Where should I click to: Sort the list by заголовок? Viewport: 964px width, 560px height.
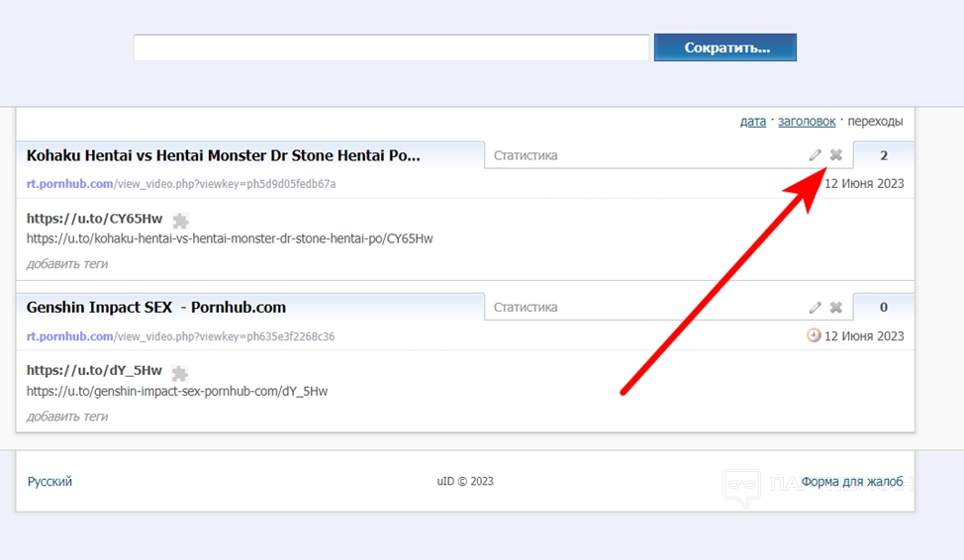pos(807,121)
